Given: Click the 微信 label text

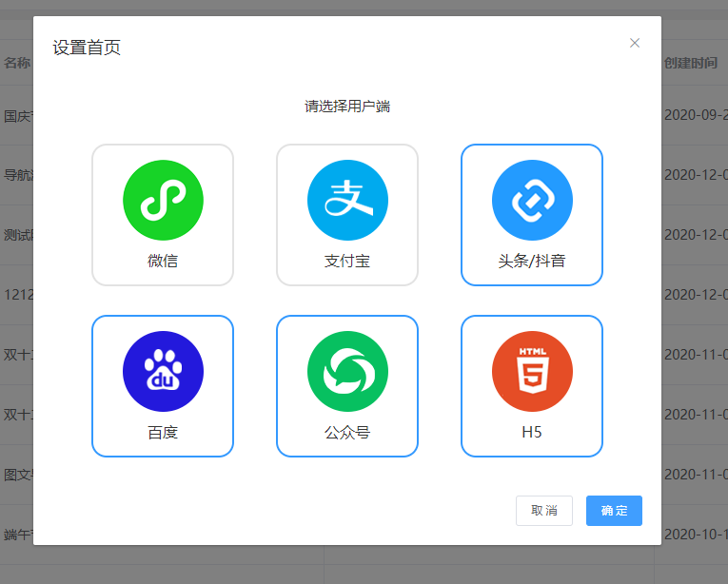Looking at the screenshot, I should (x=163, y=261).
